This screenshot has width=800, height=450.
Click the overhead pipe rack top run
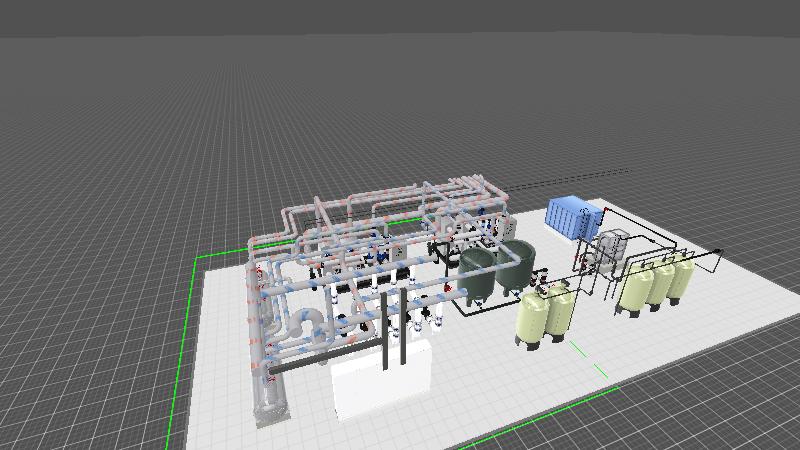point(400,192)
